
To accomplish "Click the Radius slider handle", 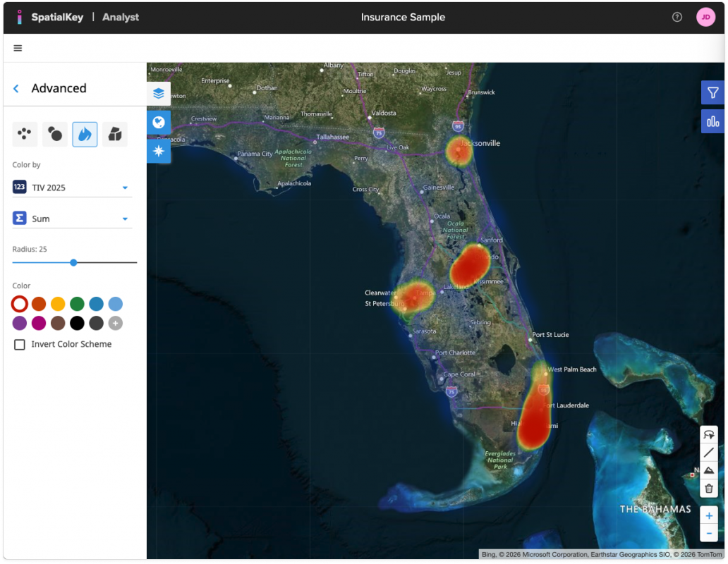I will (73, 262).
